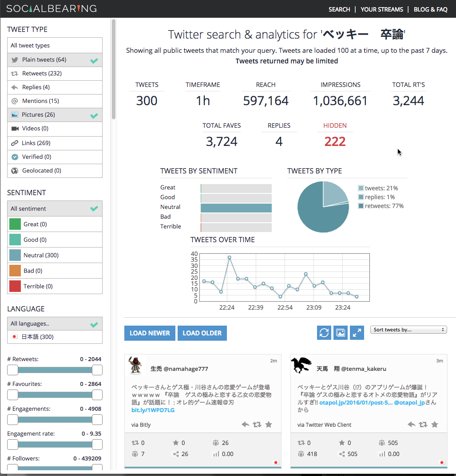Image resolution: width=456 pixels, height=476 pixels.
Task: Select All languages filter
Action: (55, 323)
